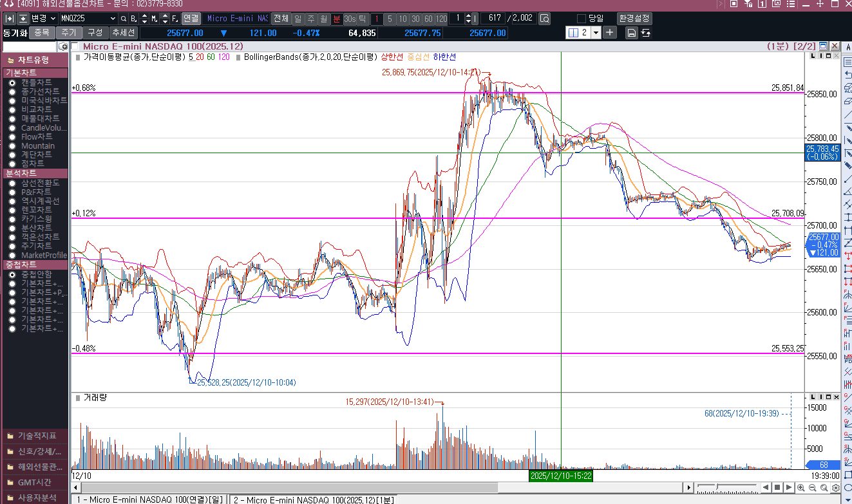
Task: Click the 추세선 button
Action: coord(122,33)
